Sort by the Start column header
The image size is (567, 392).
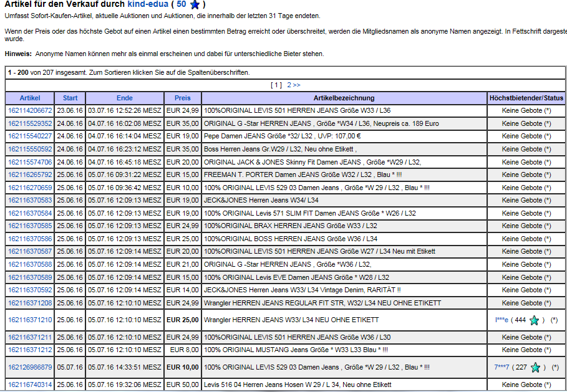click(70, 98)
